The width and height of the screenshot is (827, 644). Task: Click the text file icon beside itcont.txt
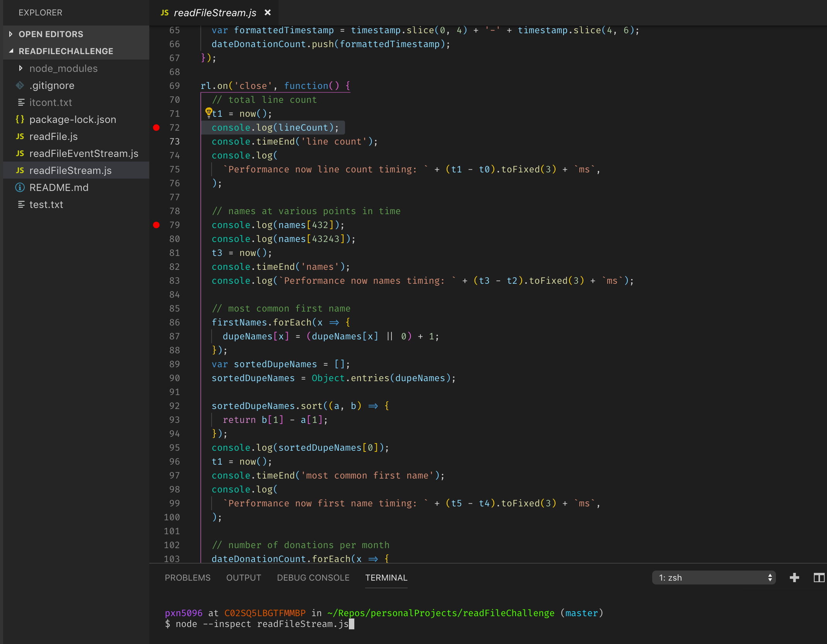(x=21, y=102)
